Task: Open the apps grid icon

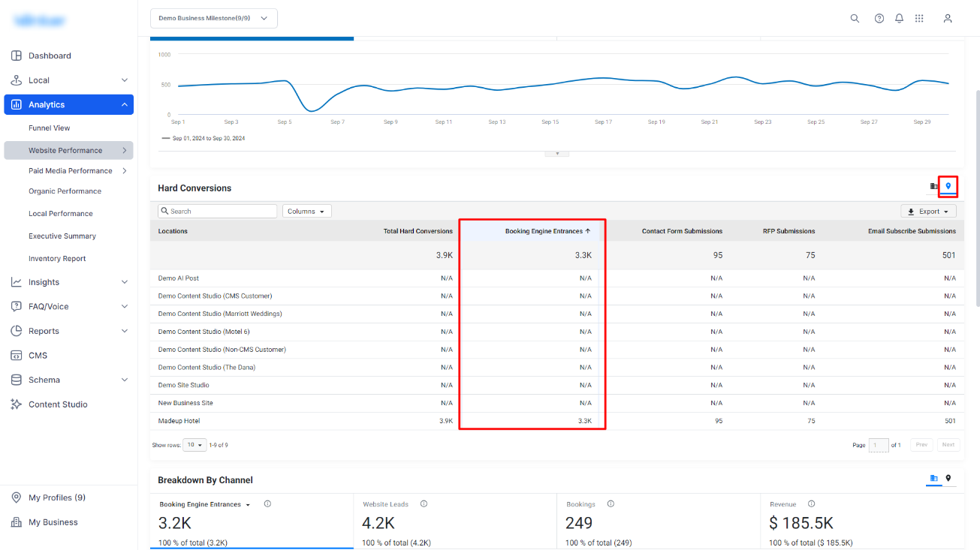Action: [x=919, y=19]
